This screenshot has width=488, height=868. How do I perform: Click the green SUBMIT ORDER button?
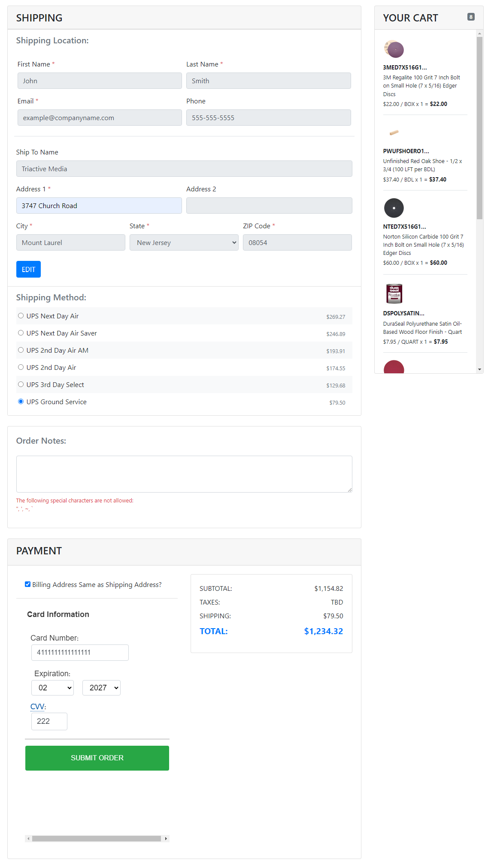click(97, 758)
